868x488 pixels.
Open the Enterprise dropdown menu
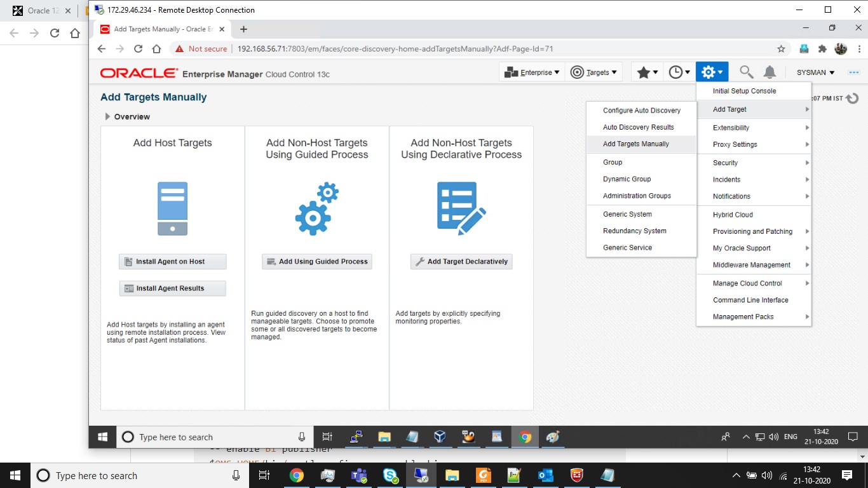532,72
